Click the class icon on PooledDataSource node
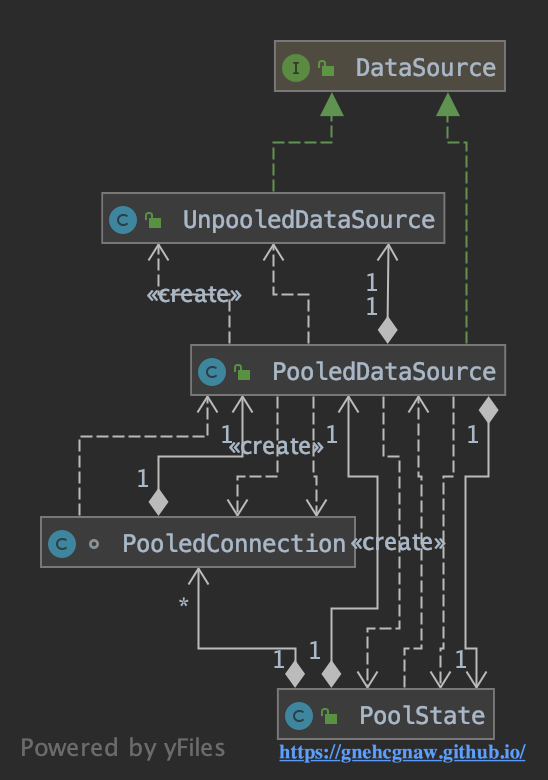The image size is (548, 780). click(x=212, y=372)
